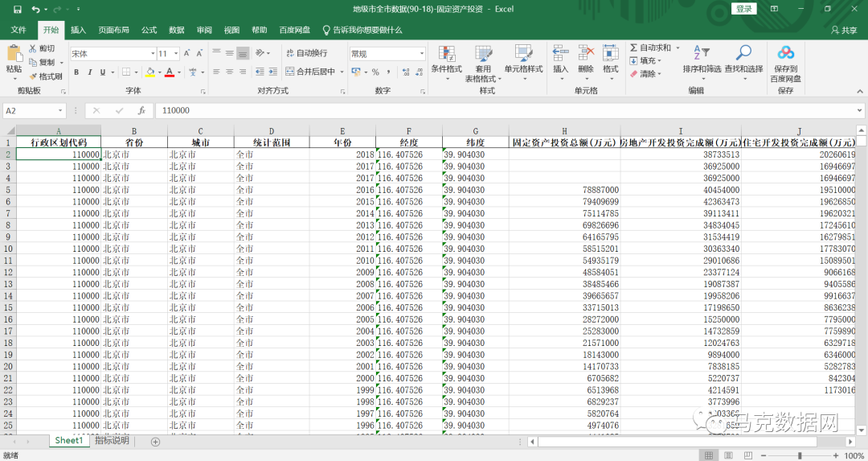868x461 pixels.
Task: Open the 百度网盘 ribbon tab
Action: pos(294,30)
